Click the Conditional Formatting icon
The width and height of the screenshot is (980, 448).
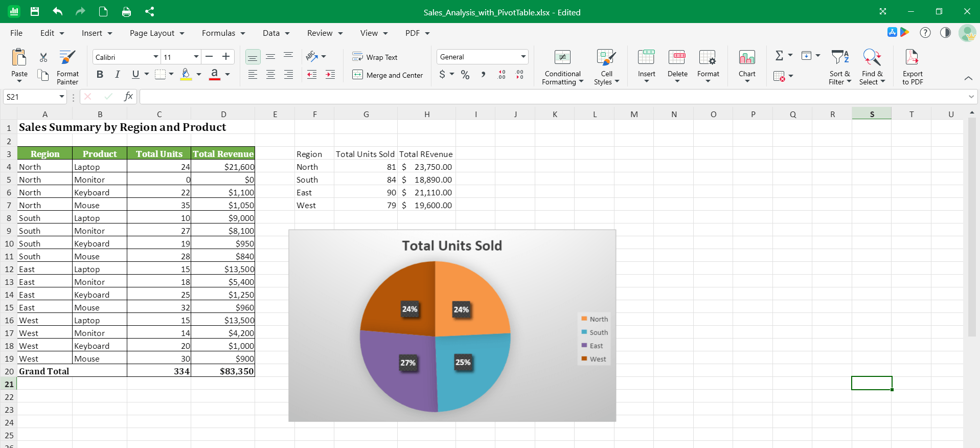point(562,57)
